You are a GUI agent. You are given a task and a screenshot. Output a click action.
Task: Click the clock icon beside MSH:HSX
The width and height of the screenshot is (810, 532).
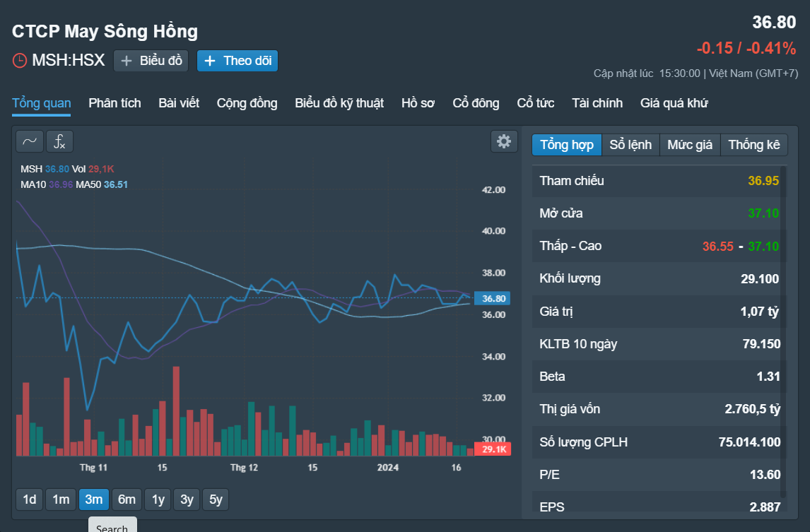[20, 61]
